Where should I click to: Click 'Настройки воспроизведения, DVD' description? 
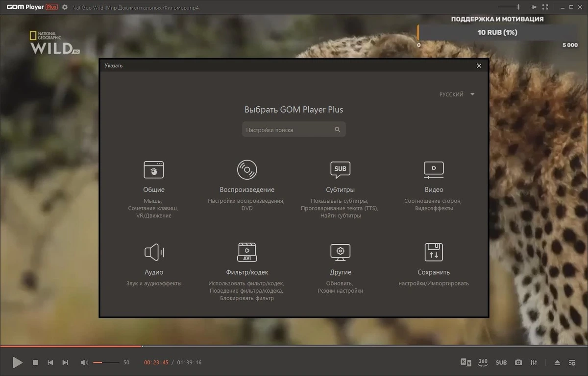pos(246,205)
